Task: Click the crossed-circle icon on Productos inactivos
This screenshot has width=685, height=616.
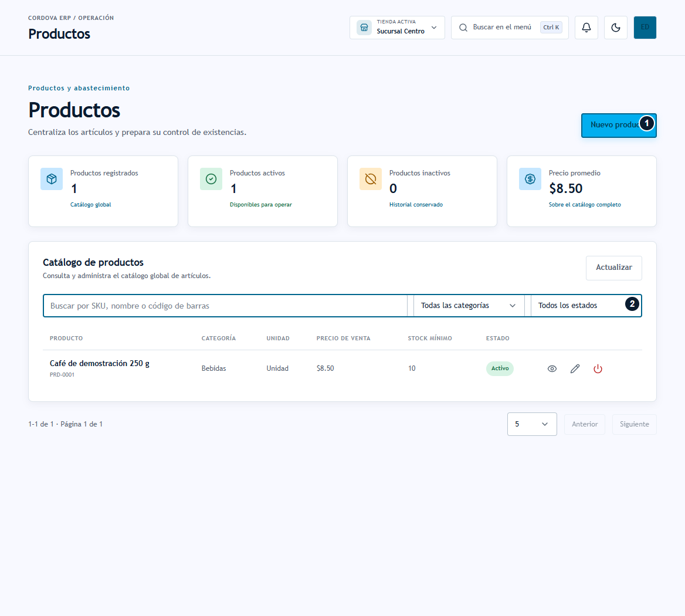Action: pos(371,179)
